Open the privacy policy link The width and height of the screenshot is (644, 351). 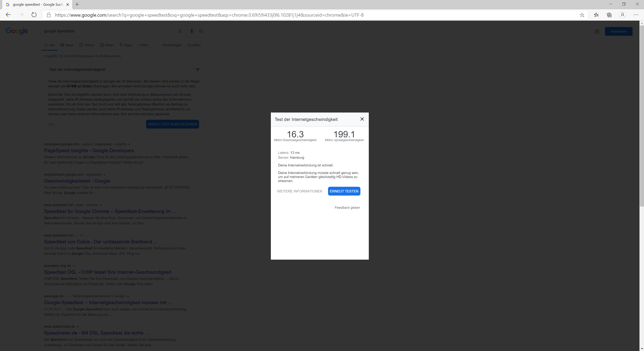click(x=151, y=99)
